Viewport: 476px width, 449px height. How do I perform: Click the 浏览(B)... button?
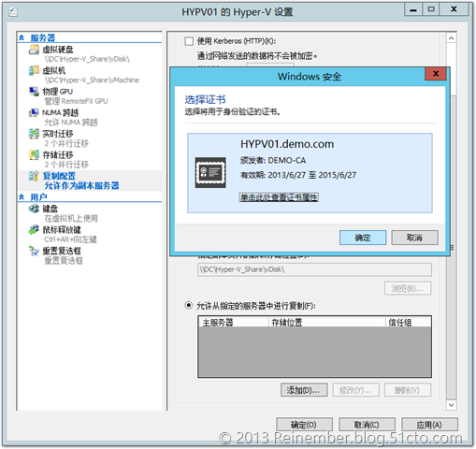(408, 288)
